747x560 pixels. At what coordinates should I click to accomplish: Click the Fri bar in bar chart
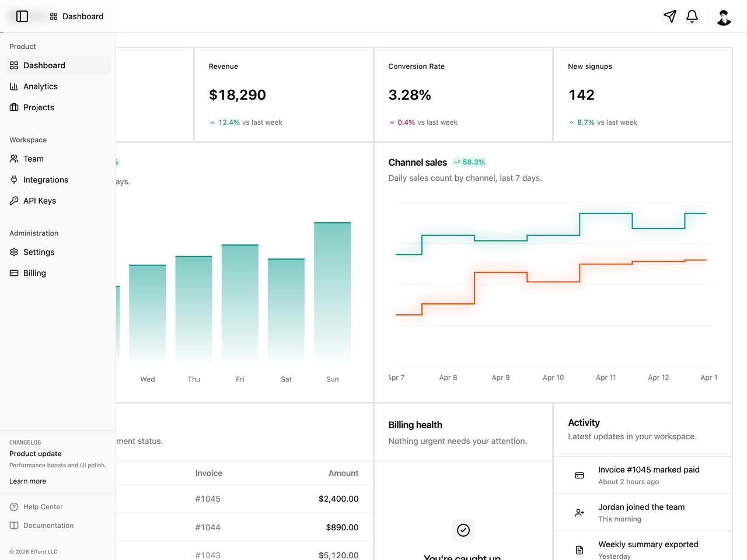click(x=240, y=305)
